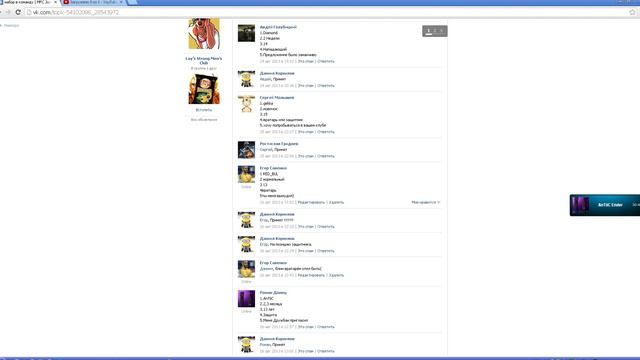The image size is (640, 360).
Task: Open Сергей Малышев's cartoon avatar
Action: tap(246, 104)
